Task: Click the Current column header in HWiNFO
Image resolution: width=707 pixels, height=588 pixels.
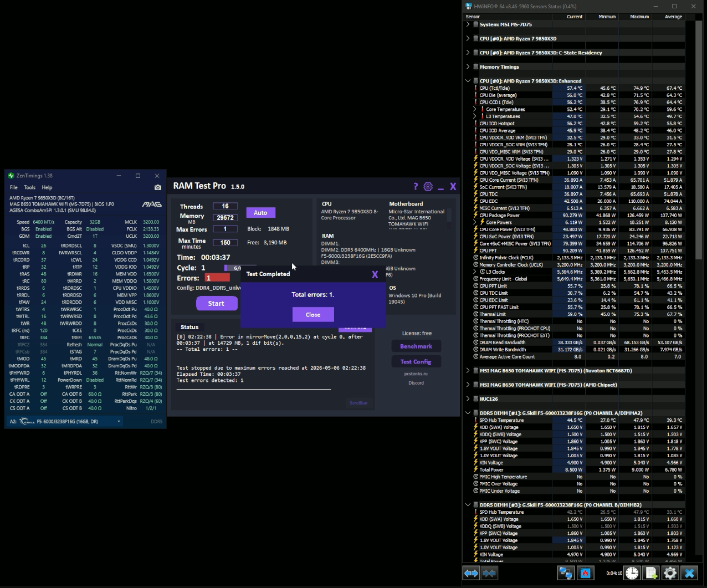Action: point(568,17)
